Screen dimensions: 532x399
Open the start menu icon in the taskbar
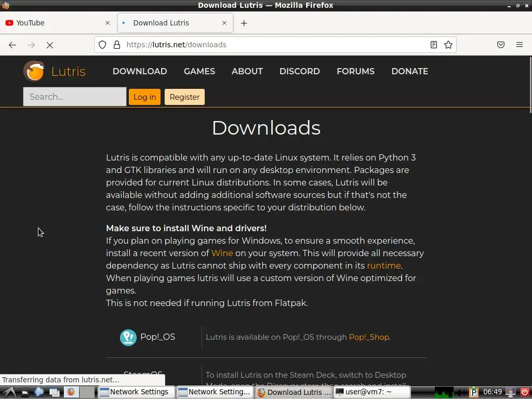tap(9, 392)
